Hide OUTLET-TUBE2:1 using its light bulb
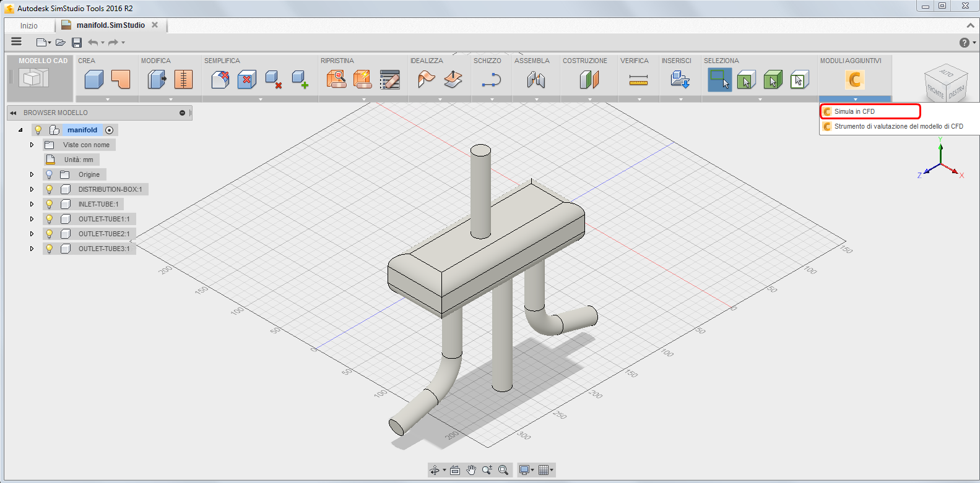The width and height of the screenshot is (980, 483). [50, 234]
